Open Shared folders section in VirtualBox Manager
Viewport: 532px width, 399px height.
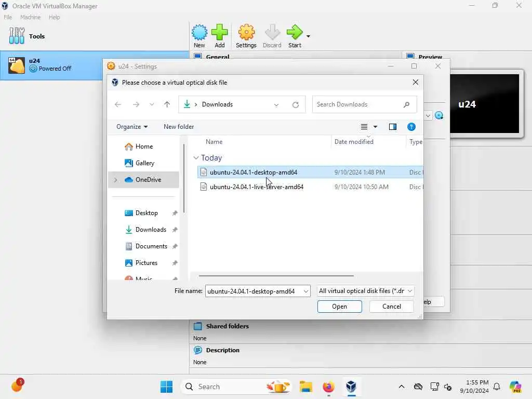pos(228,326)
